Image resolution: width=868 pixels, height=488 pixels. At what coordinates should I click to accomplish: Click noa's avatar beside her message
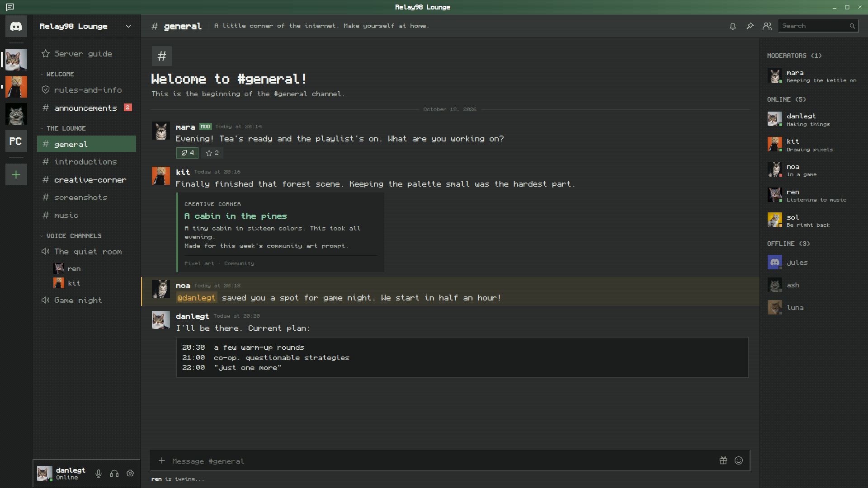pos(160,289)
